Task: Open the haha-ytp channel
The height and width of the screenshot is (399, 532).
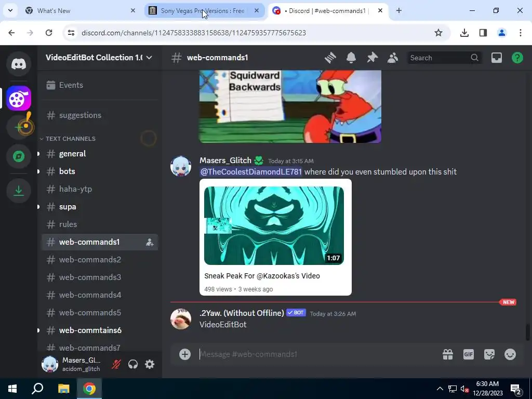Action: click(99, 189)
